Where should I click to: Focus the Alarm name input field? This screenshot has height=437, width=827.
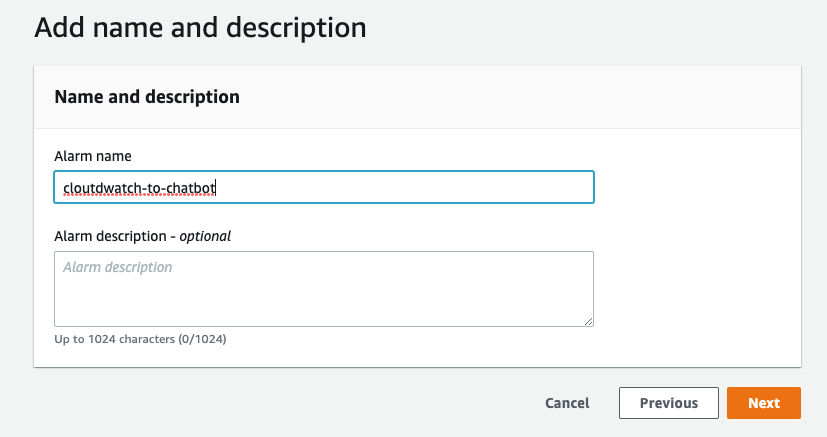click(324, 187)
